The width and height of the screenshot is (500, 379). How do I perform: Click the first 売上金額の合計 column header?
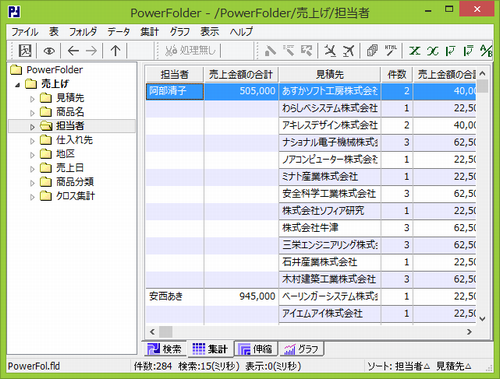click(241, 74)
